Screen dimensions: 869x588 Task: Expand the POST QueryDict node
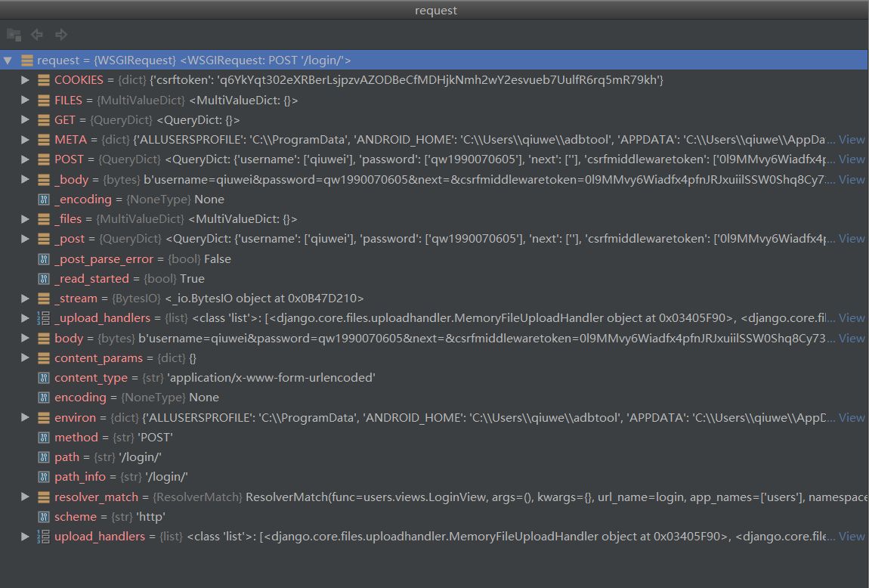25,159
